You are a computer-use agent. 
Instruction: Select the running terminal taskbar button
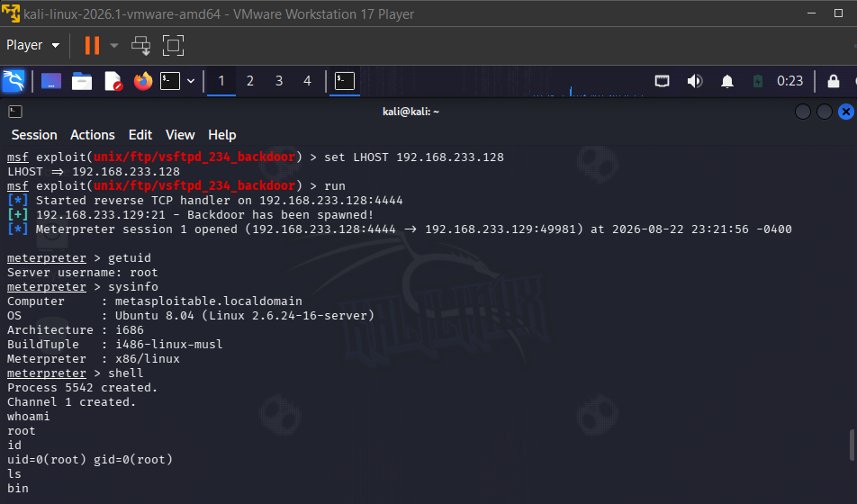(x=344, y=81)
